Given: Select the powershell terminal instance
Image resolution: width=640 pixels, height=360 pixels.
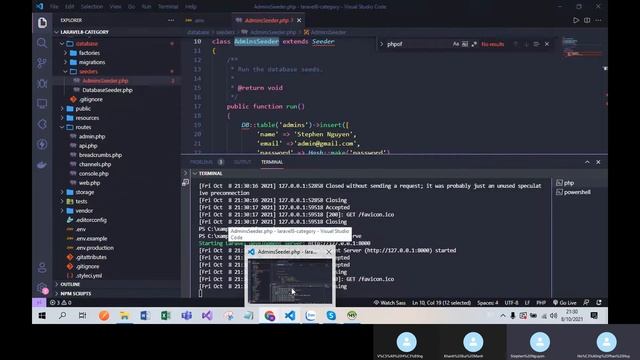Looking at the screenshot, I should 577,192.
